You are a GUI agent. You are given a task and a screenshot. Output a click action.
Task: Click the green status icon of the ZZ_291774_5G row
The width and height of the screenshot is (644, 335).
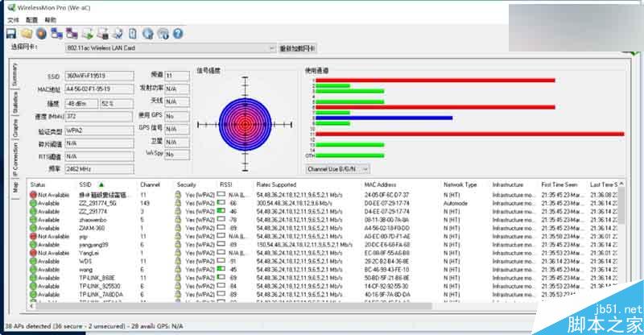(33, 203)
